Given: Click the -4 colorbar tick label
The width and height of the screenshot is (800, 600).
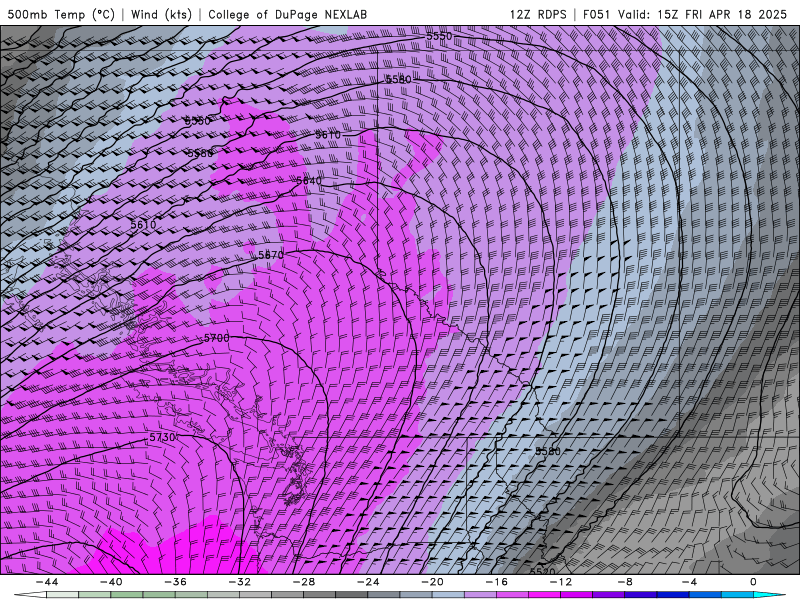Looking at the screenshot, I should tap(689, 582).
